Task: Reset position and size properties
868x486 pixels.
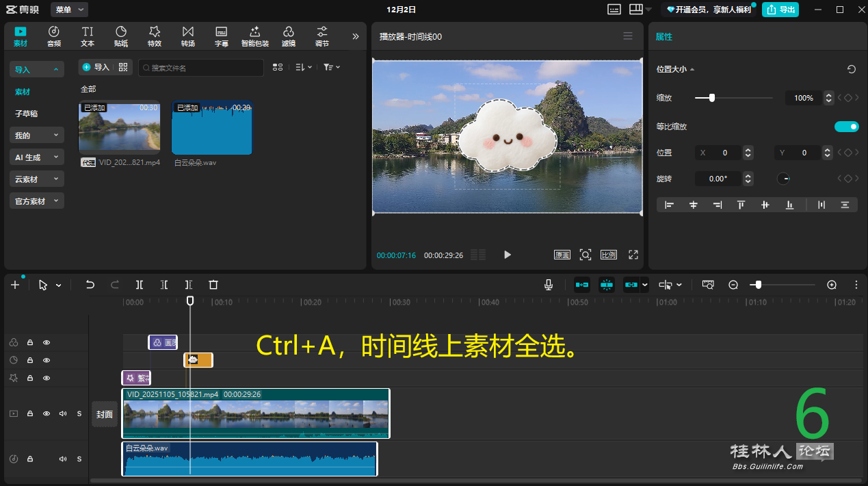Action: click(851, 69)
